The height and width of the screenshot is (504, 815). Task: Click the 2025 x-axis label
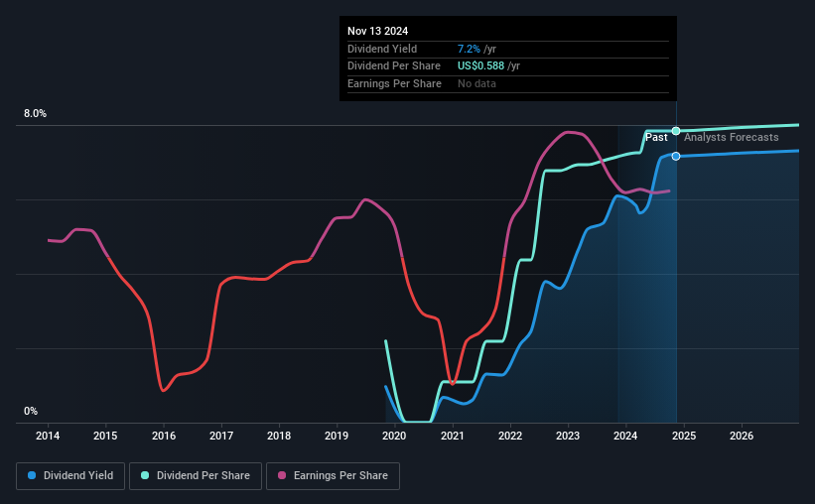684,436
